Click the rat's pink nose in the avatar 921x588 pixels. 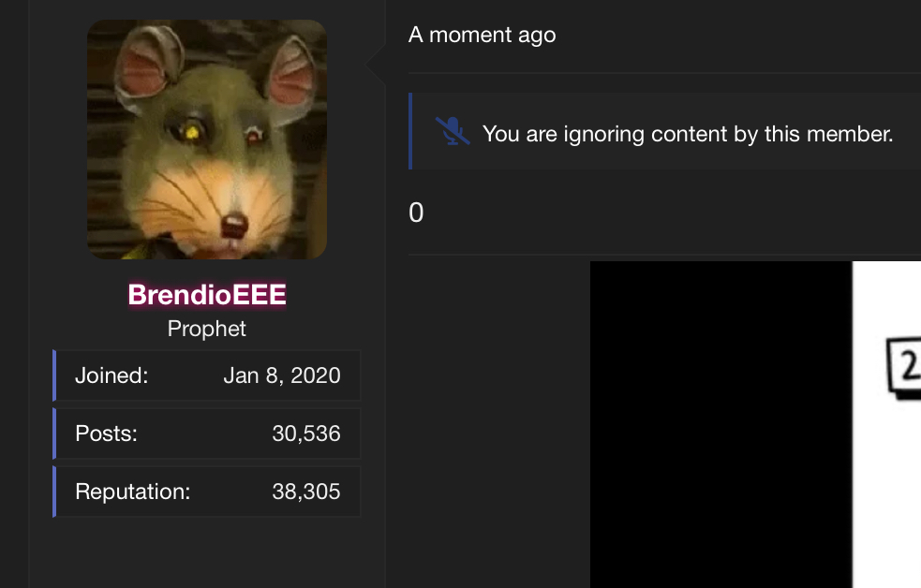pyautogui.click(x=234, y=225)
